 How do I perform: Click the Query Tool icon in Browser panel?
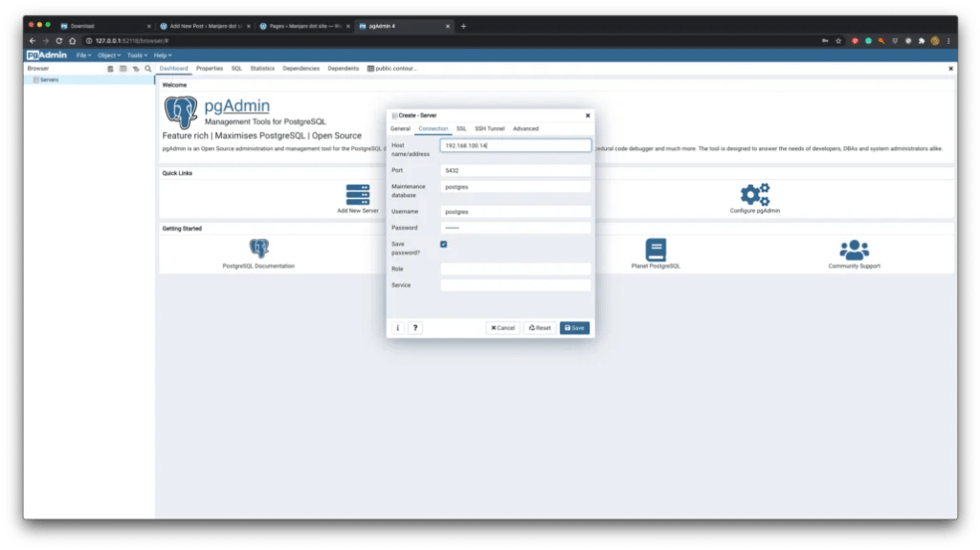point(110,69)
